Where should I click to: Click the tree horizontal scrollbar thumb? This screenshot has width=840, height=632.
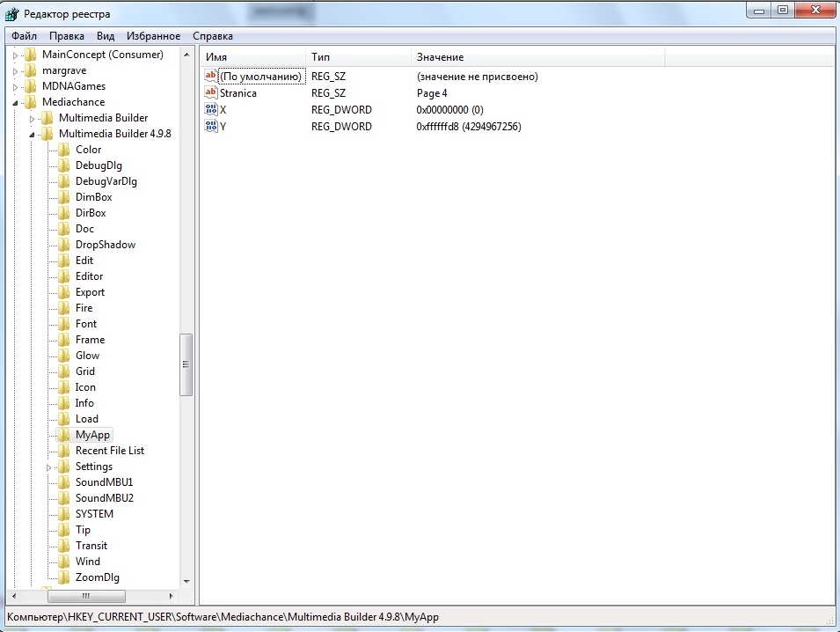(86, 596)
